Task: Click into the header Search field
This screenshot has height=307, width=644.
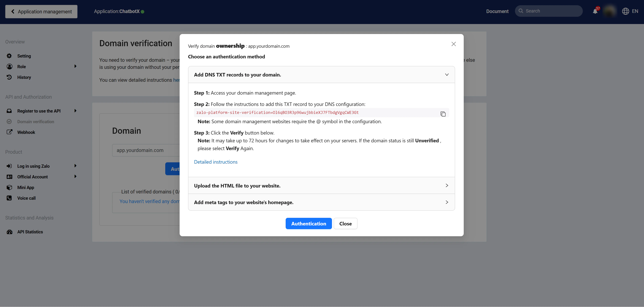Action: pos(549,11)
